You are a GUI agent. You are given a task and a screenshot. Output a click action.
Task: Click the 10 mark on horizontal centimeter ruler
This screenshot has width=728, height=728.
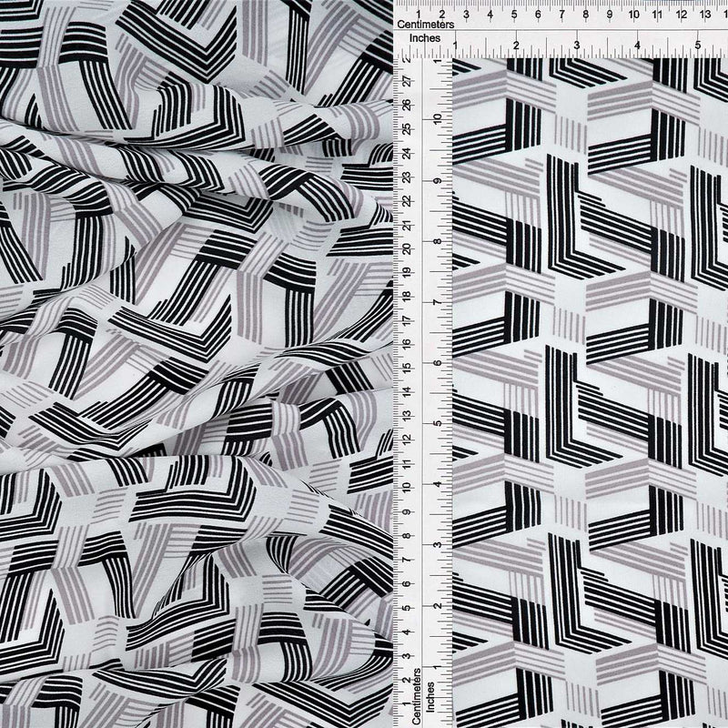point(633,15)
